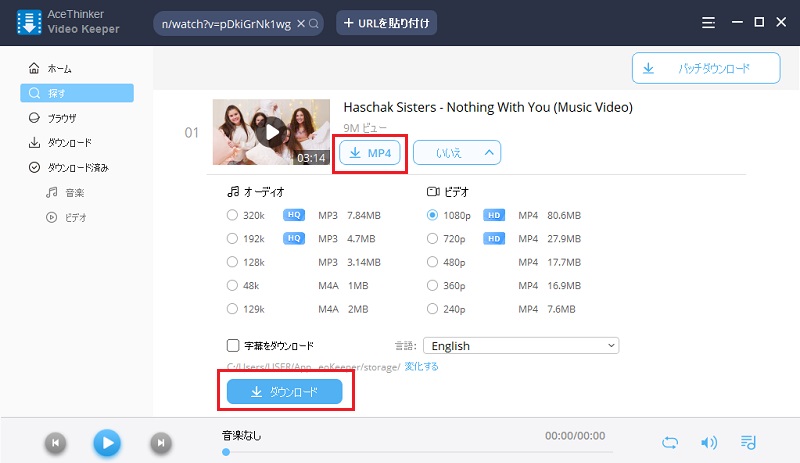Enable 字幕をダウンロード checkbox

233,346
